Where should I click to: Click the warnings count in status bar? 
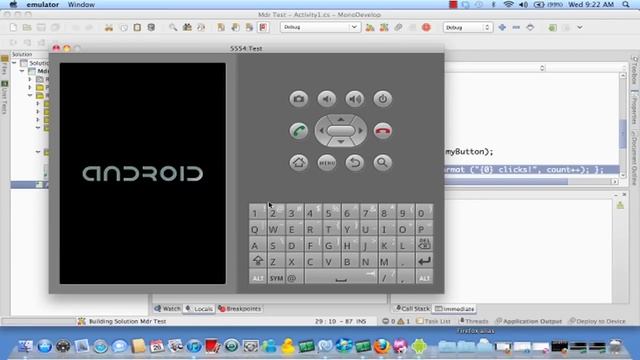[404, 321]
